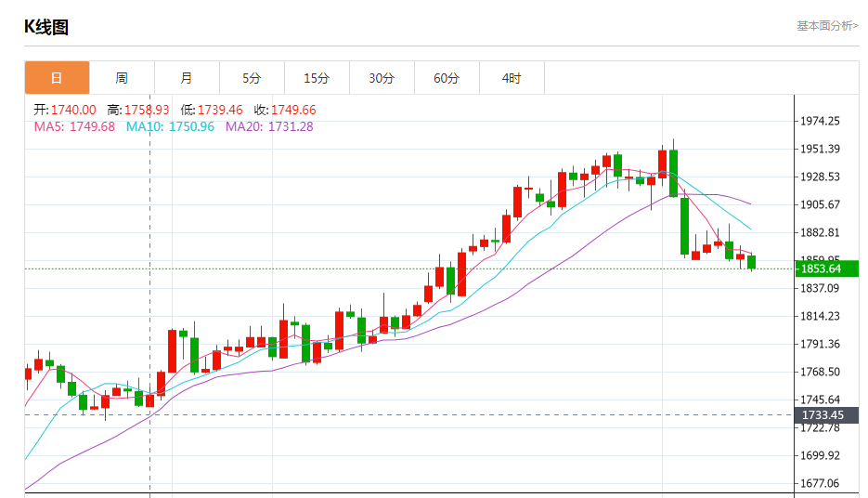Open the 基本面分析 link

827,26
